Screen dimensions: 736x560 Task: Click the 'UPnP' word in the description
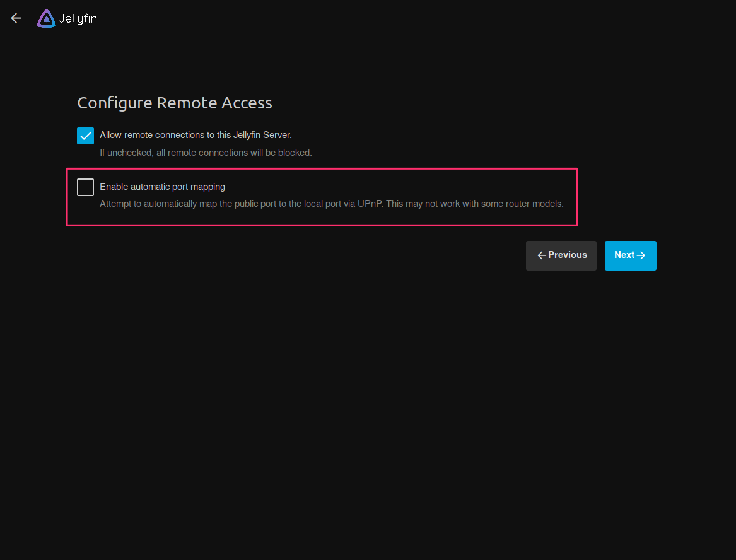370,204
